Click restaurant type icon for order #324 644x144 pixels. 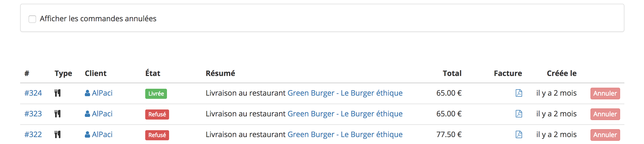tap(58, 93)
